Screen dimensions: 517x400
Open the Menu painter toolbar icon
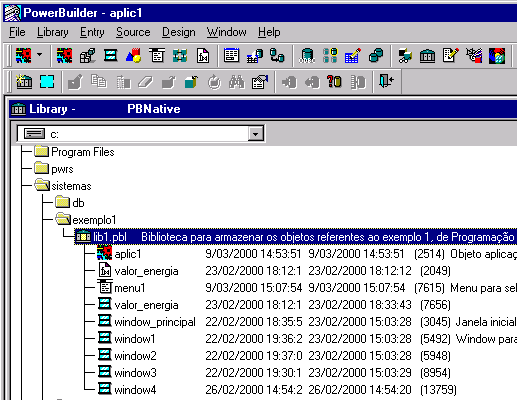(x=157, y=56)
